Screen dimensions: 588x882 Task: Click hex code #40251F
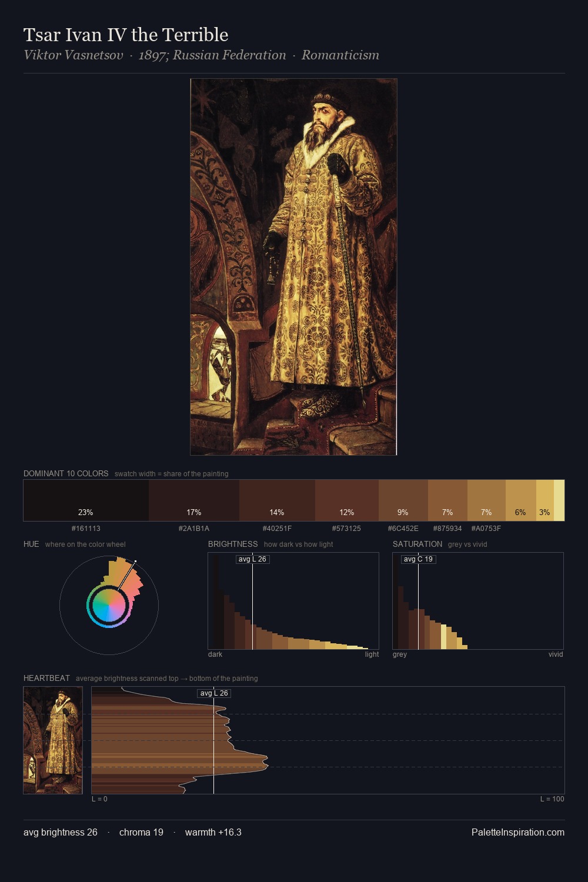point(277,529)
